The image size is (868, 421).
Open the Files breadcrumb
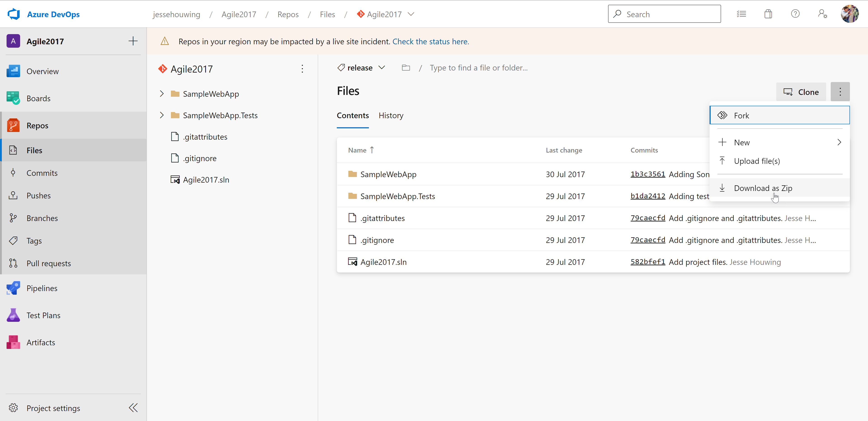coord(327,14)
